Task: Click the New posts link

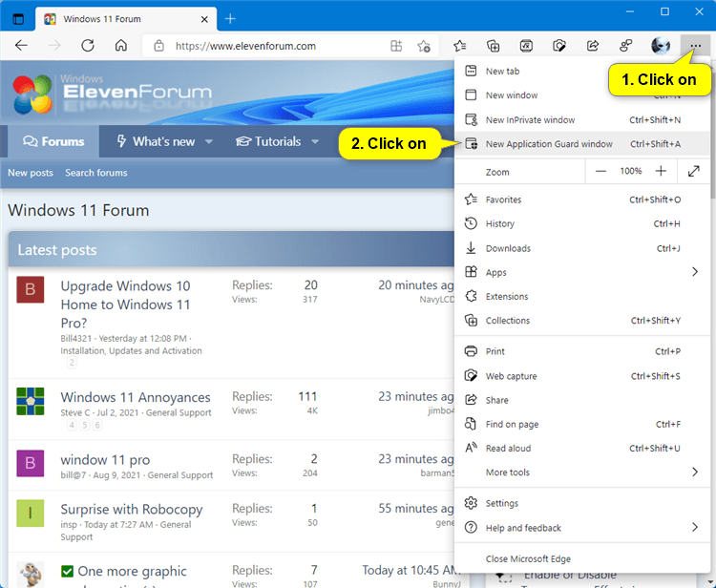Action: pos(31,173)
